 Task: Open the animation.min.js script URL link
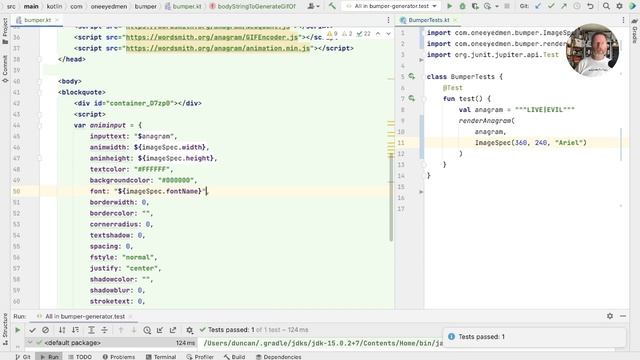pyautogui.click(x=218, y=48)
